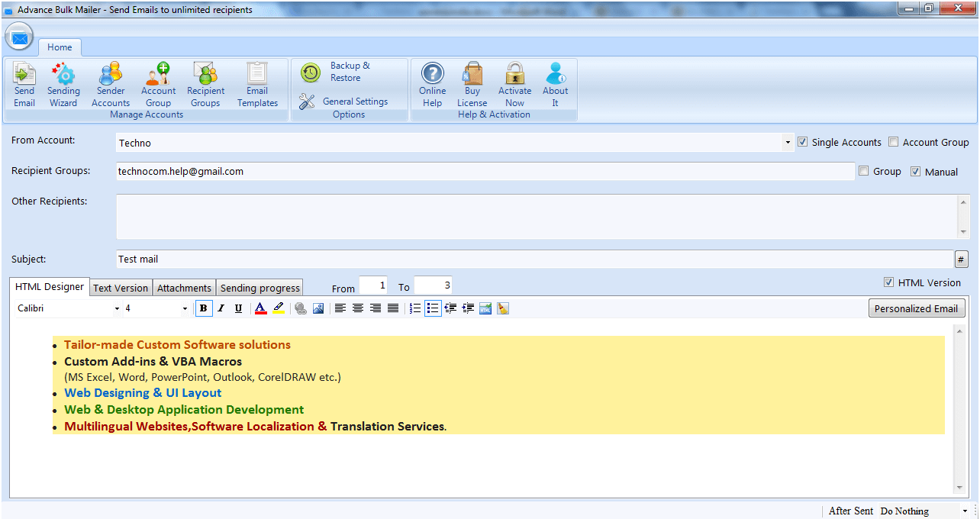Click the # button beside Subject
Image resolution: width=980 pixels, height=519 pixels.
[x=961, y=259]
